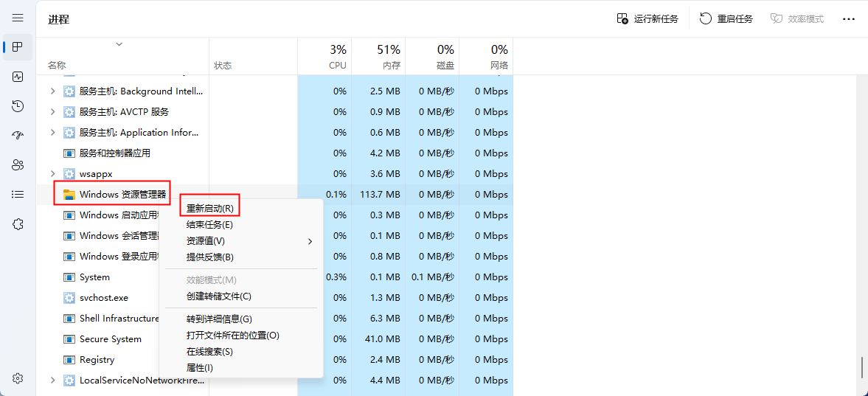Select the svchost.exe process name
Screen dimensions: 868x396
(103, 297)
